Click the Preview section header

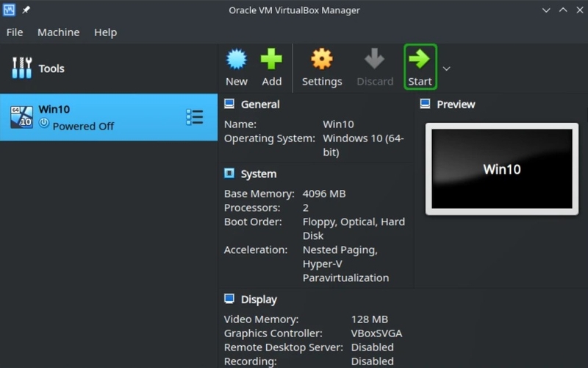pyautogui.click(x=456, y=105)
